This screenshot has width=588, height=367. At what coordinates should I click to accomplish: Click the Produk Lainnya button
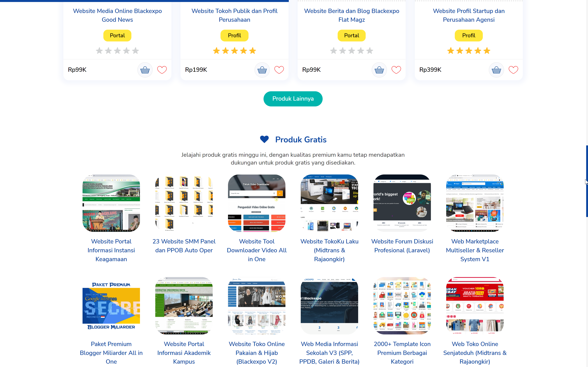[293, 99]
